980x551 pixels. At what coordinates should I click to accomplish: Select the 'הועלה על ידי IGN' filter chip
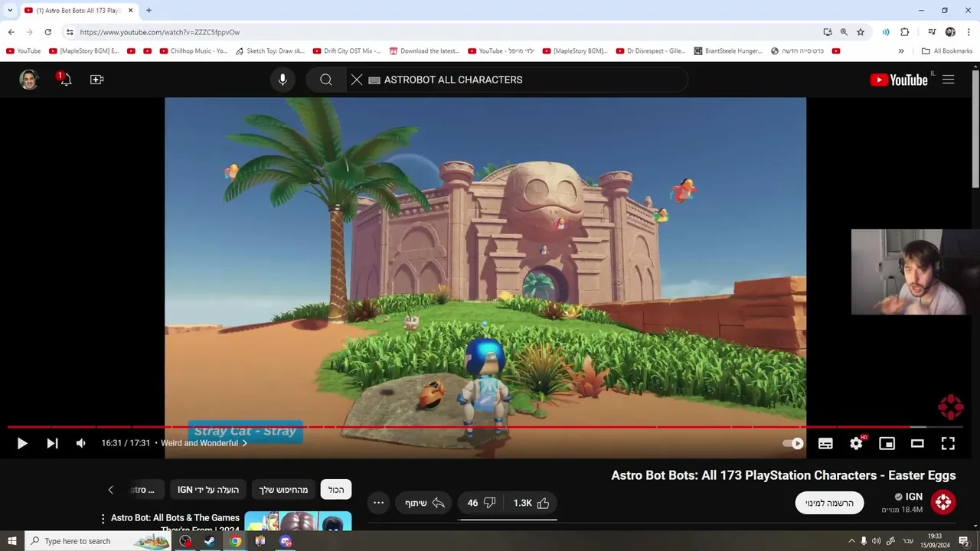[x=208, y=490]
